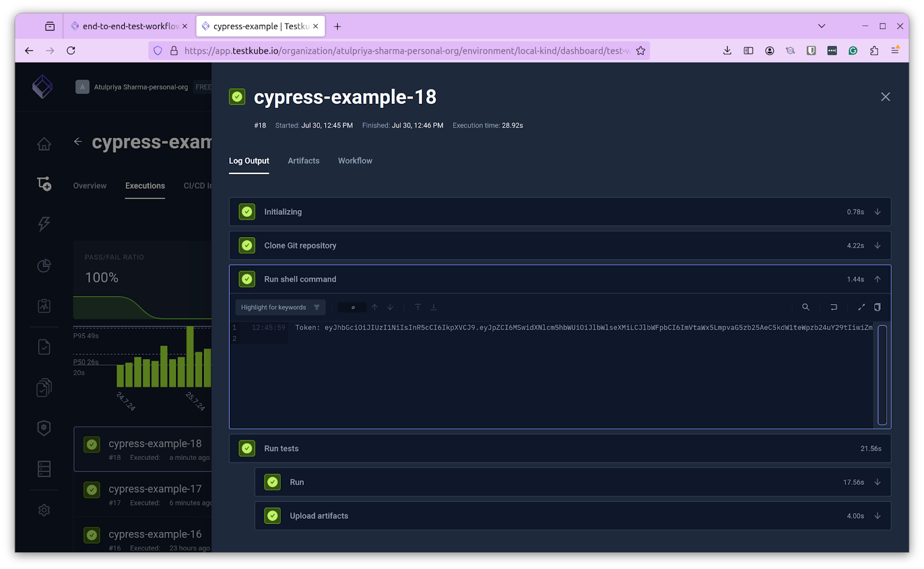Click the back arrow beside cypress-example title
Screen dimensions: 924x569
click(x=78, y=141)
